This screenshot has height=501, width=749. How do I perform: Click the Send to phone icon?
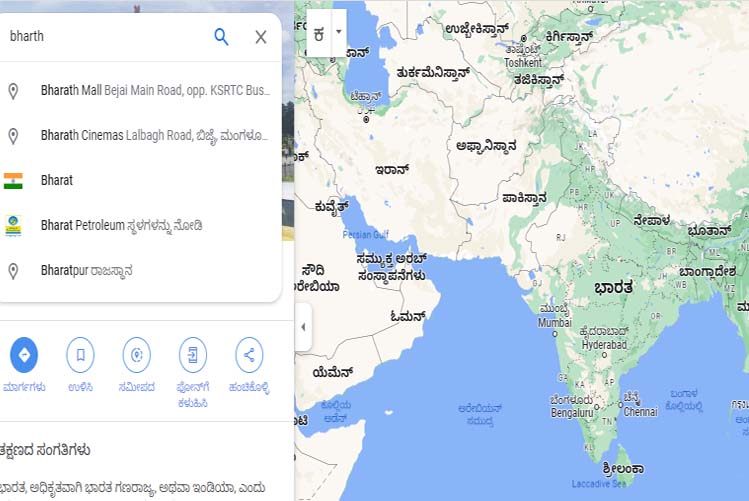click(193, 355)
